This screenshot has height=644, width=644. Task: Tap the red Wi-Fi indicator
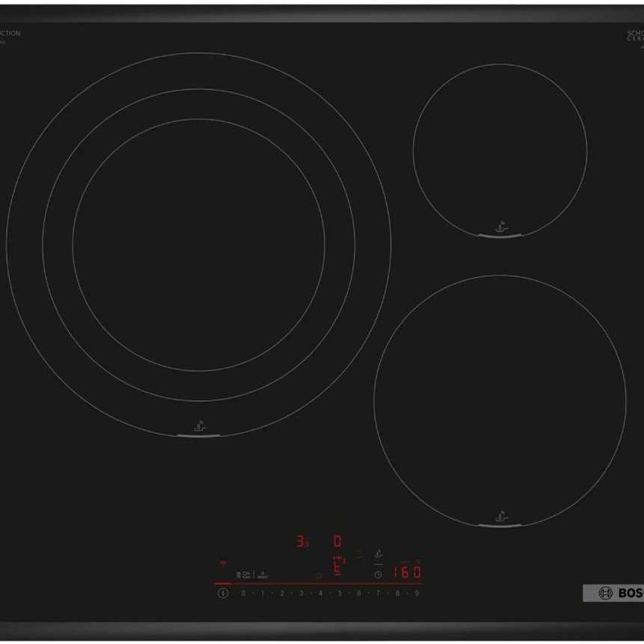click(222, 563)
